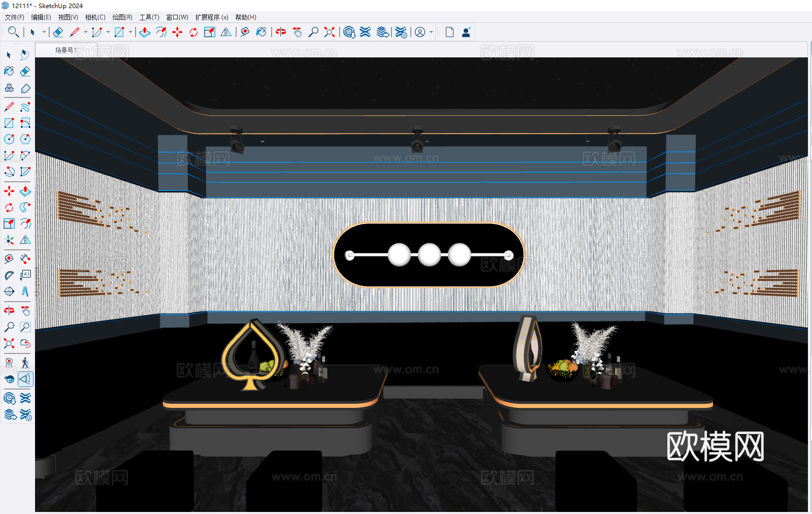The image size is (812, 514).
Task: Select the Protractor tool in the left palette
Action: coord(9,275)
